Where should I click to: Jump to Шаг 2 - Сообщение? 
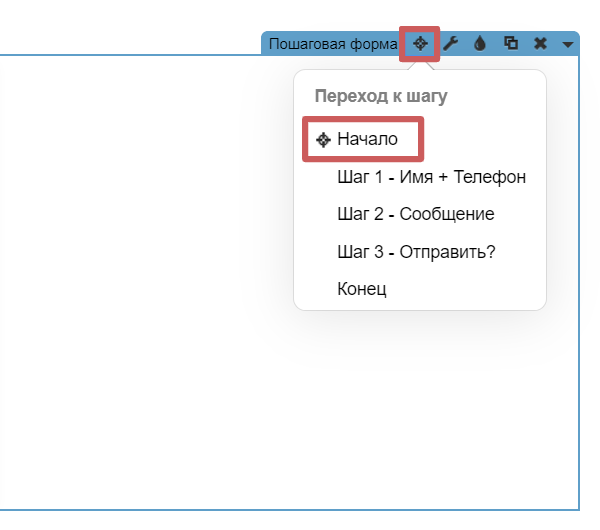coord(415,214)
